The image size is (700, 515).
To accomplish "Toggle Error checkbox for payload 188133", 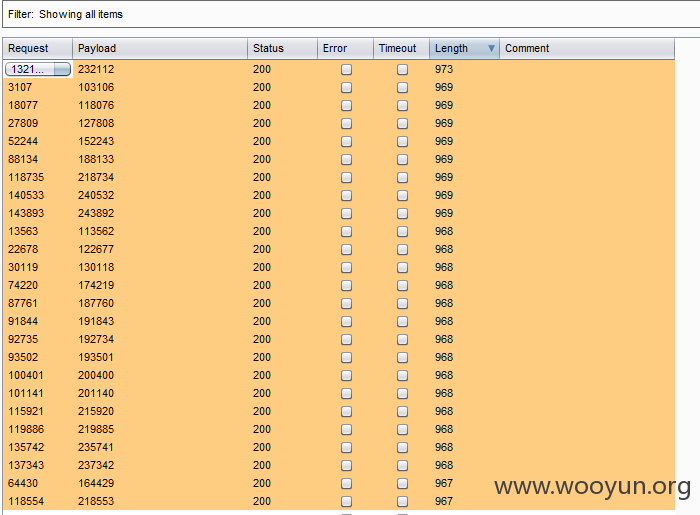I will 346,159.
